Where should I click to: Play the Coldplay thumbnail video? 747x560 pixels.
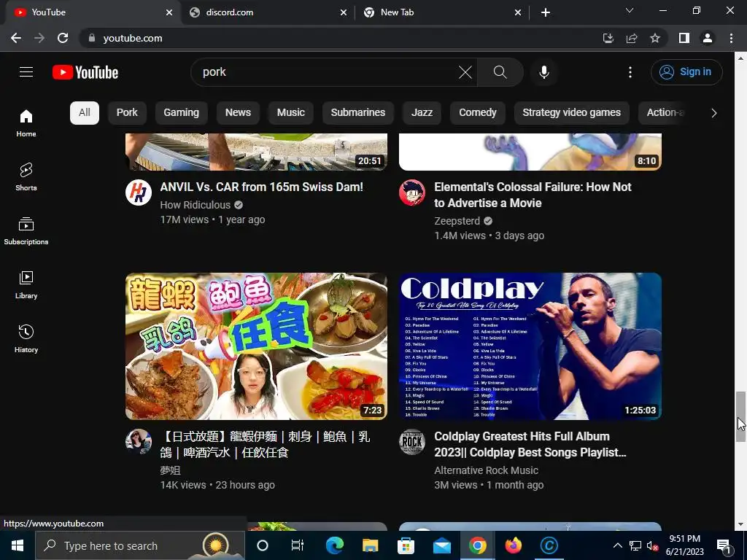click(530, 346)
